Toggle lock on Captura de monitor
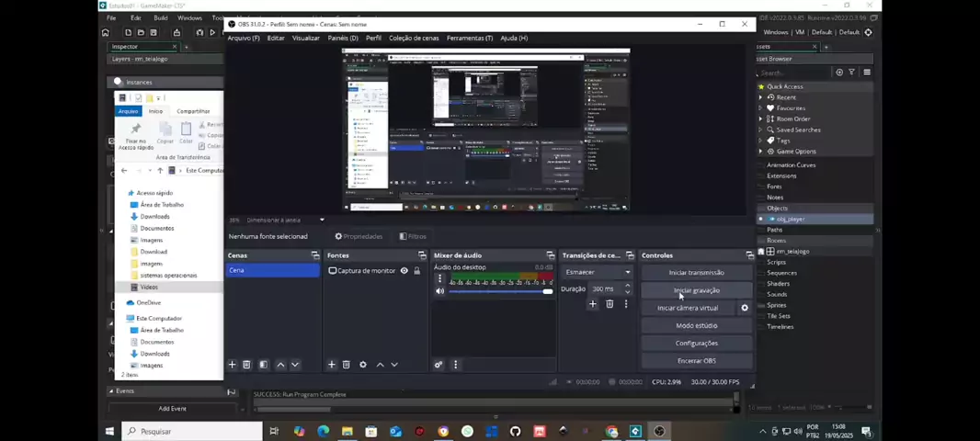The image size is (980, 441). (x=416, y=271)
